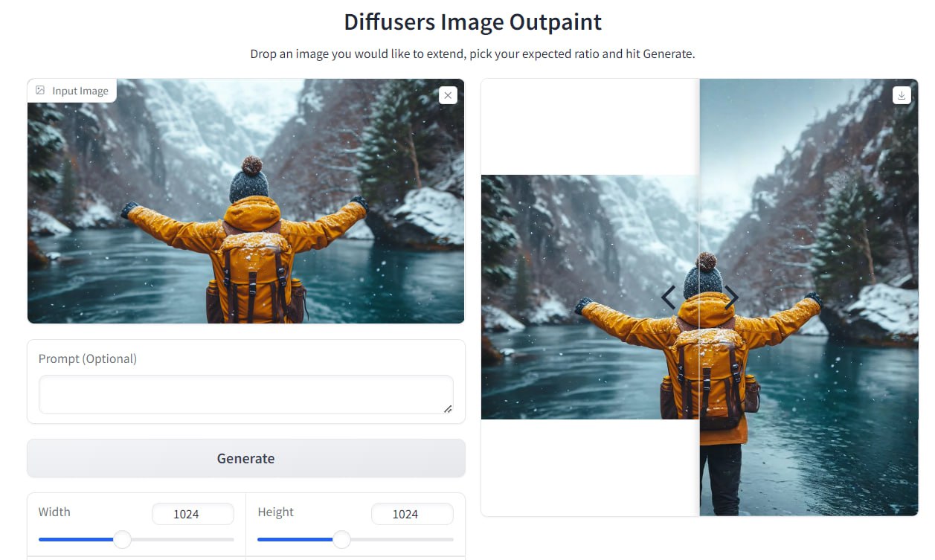
Task: Click the Width number field showing 1024
Action: 193,514
